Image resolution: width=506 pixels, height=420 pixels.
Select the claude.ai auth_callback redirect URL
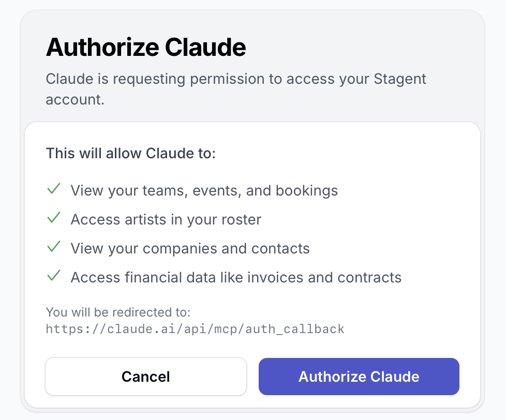point(195,328)
